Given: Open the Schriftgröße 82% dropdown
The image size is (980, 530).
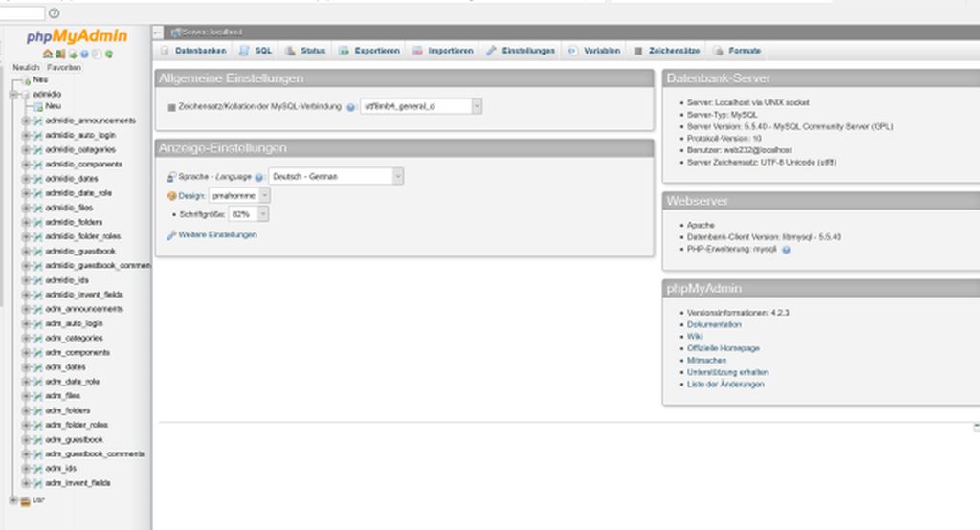Looking at the screenshot, I should click(249, 214).
